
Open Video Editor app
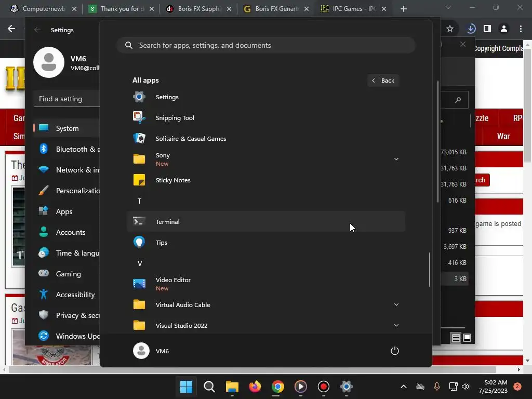[x=265, y=284]
